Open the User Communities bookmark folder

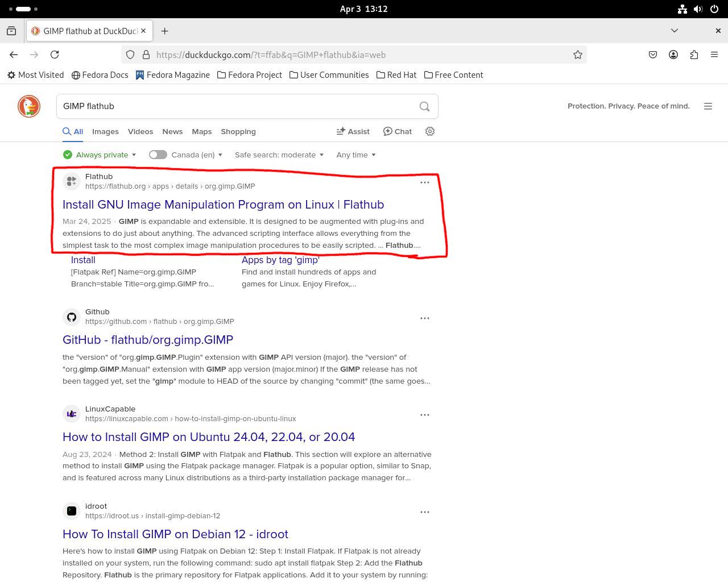point(329,75)
